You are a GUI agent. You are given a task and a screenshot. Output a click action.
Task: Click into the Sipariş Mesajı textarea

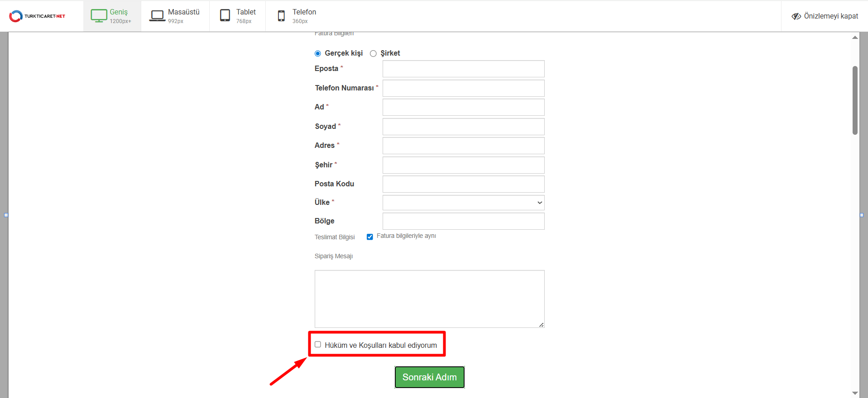point(429,298)
